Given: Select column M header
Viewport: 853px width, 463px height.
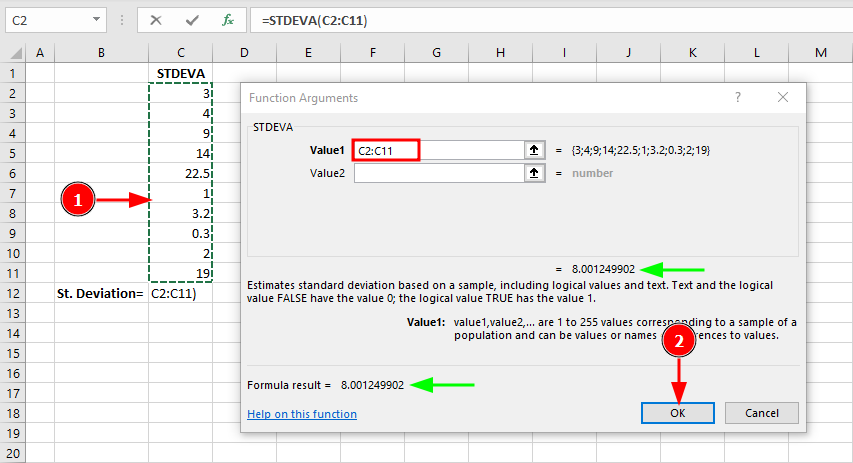Looking at the screenshot, I should pyautogui.click(x=820, y=52).
